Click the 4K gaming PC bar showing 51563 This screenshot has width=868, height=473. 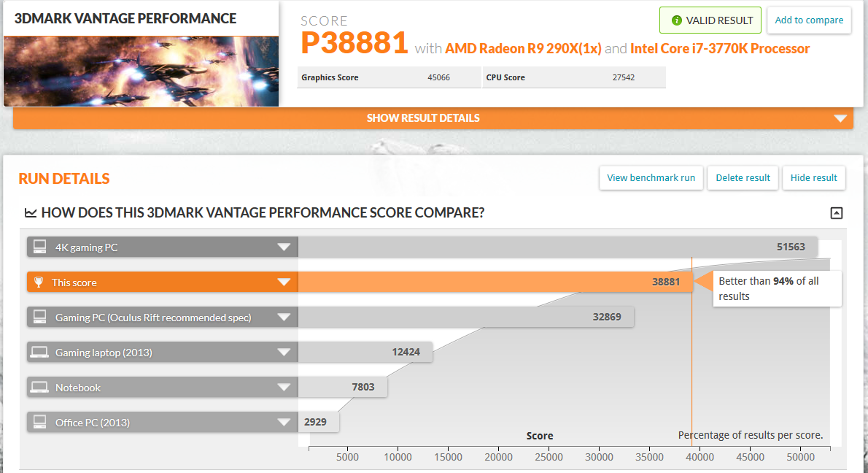[558, 247]
